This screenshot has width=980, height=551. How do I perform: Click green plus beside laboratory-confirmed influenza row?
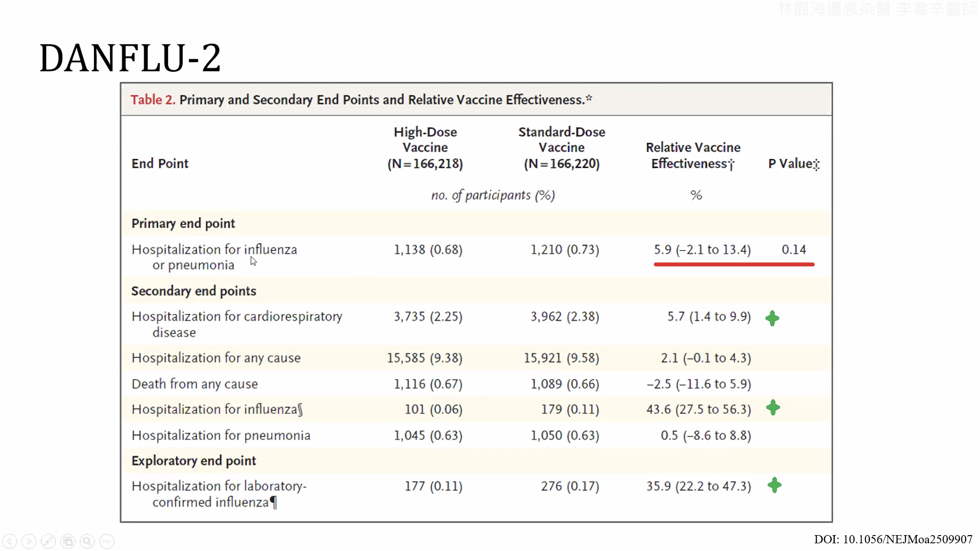click(775, 485)
